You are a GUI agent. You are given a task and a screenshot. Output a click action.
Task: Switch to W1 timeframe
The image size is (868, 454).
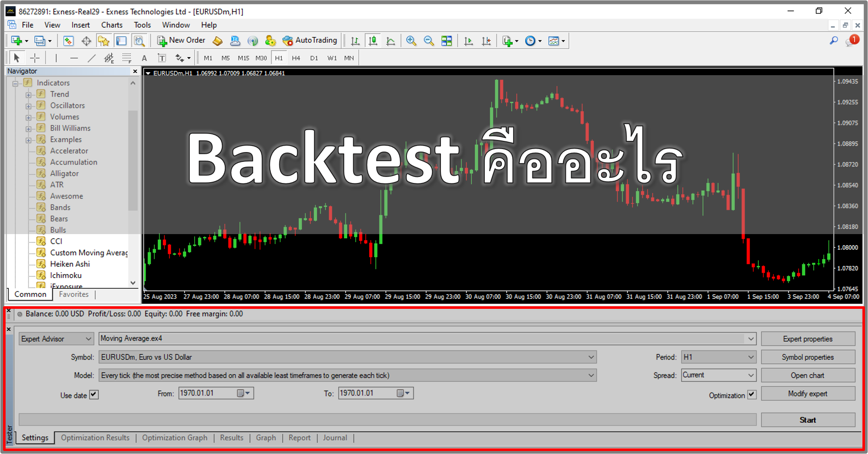[332, 58]
